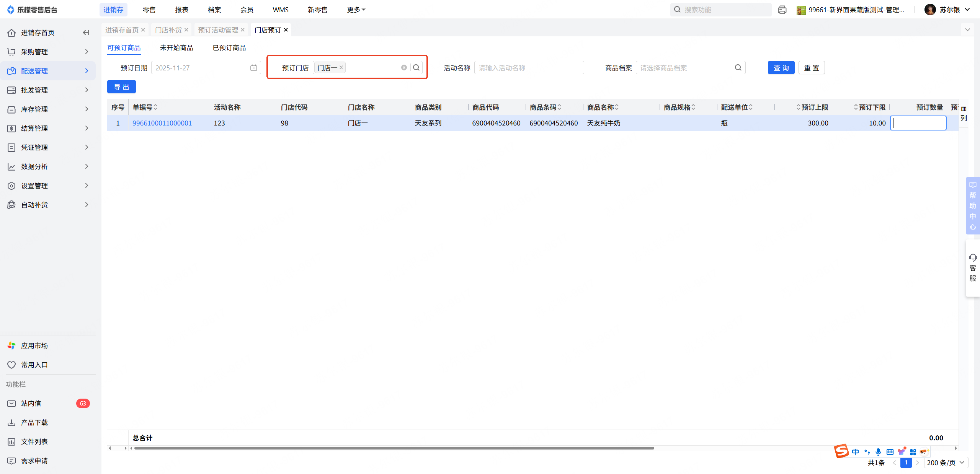Image resolution: width=980 pixels, height=474 pixels.
Task: Open the 更多 top menu dropdown
Action: [x=356, y=10]
